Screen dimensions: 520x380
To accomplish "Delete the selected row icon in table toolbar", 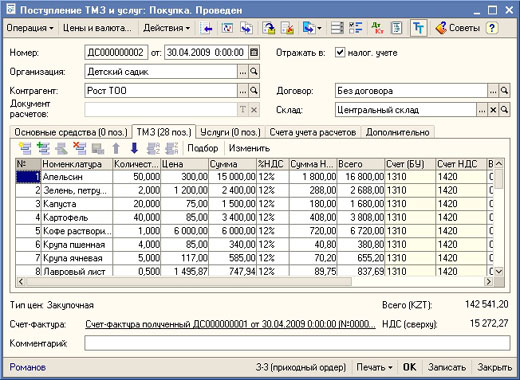I will tap(80, 148).
